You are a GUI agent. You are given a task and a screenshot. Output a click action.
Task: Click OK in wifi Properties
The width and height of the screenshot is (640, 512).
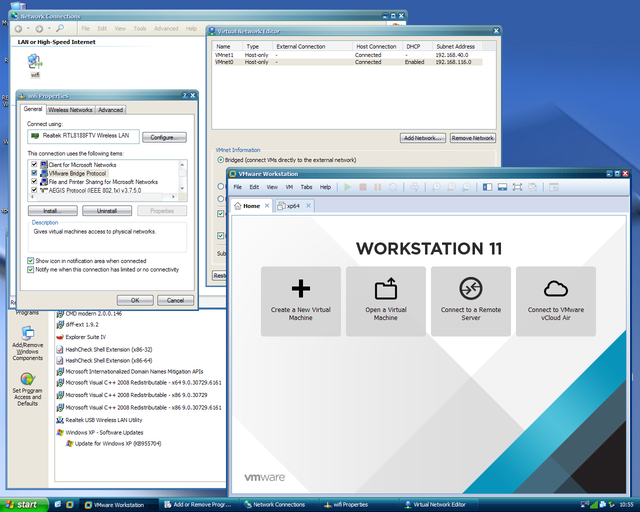click(x=135, y=300)
